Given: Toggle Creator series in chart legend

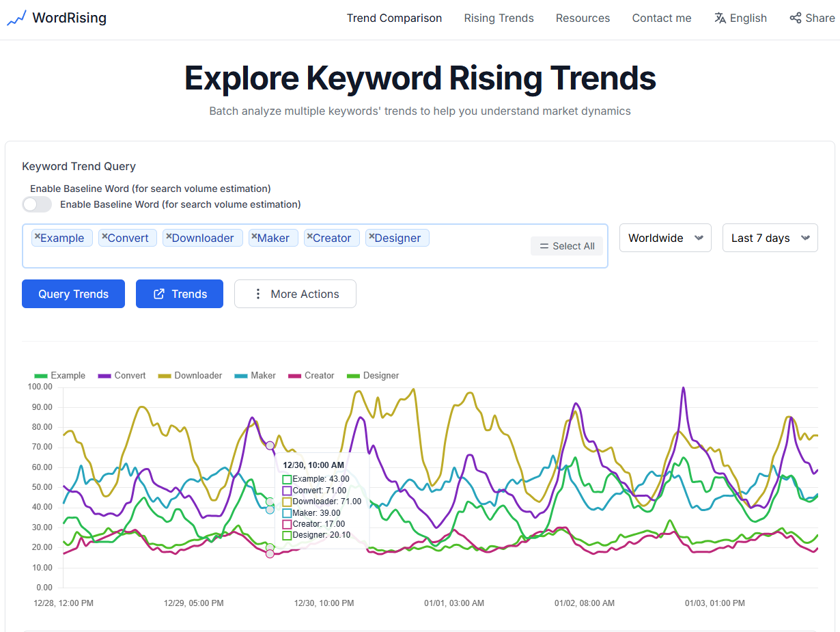Looking at the screenshot, I should click(x=311, y=375).
